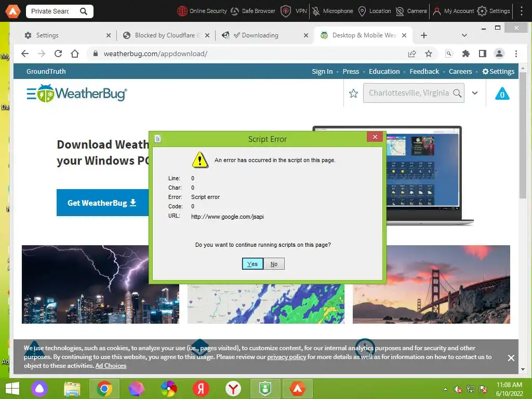
Task: Open a new browser tab
Action: (x=424, y=35)
